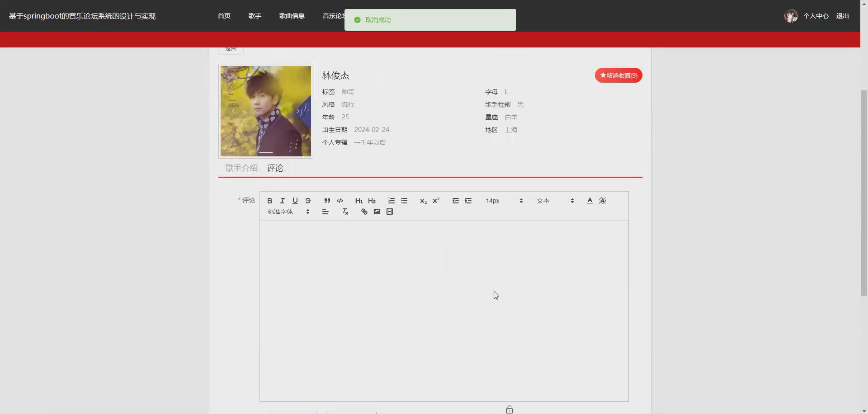The height and width of the screenshot is (414, 868).
Task: Apply H1 heading to comment text
Action: click(359, 201)
